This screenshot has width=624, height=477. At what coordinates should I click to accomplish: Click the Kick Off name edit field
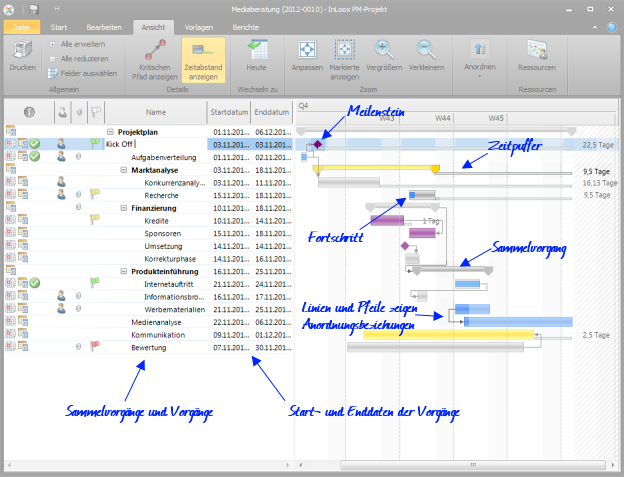[x=155, y=144]
